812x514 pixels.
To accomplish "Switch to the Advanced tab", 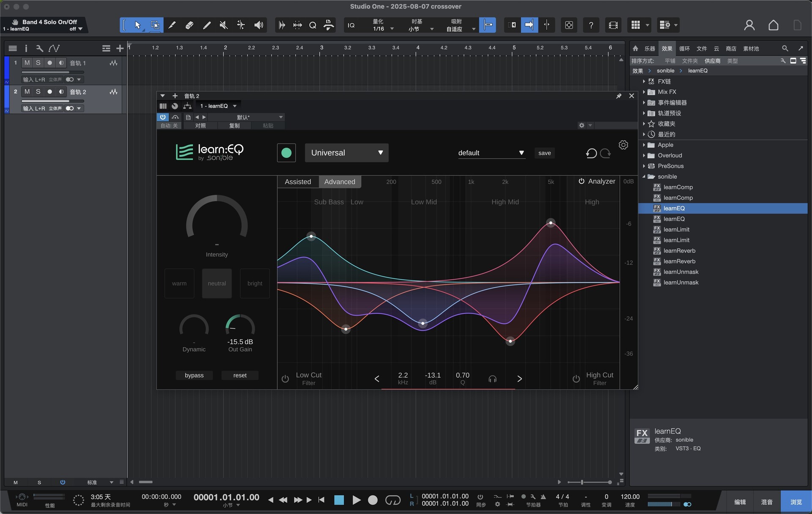I will click(x=340, y=181).
